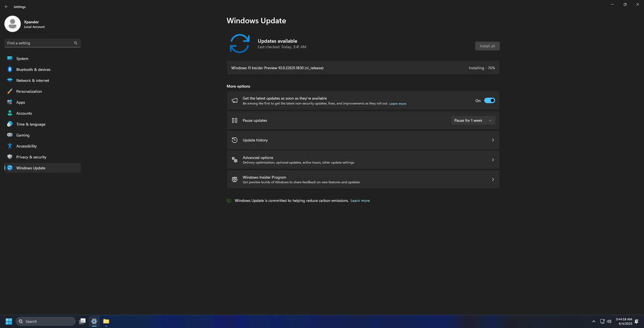Click the More options section label
644x328 pixels.
[238, 86]
